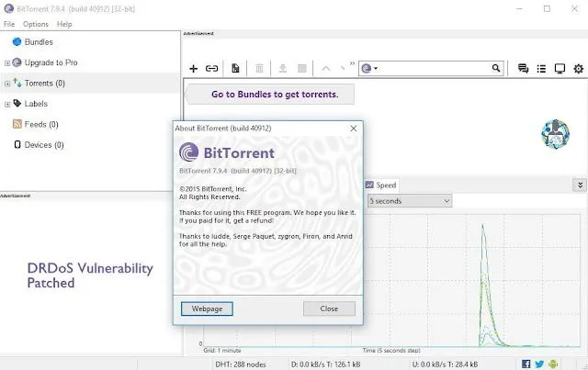This screenshot has width=588, height=370.
Task: Click the Bundles blue icon
Action: click(17, 41)
